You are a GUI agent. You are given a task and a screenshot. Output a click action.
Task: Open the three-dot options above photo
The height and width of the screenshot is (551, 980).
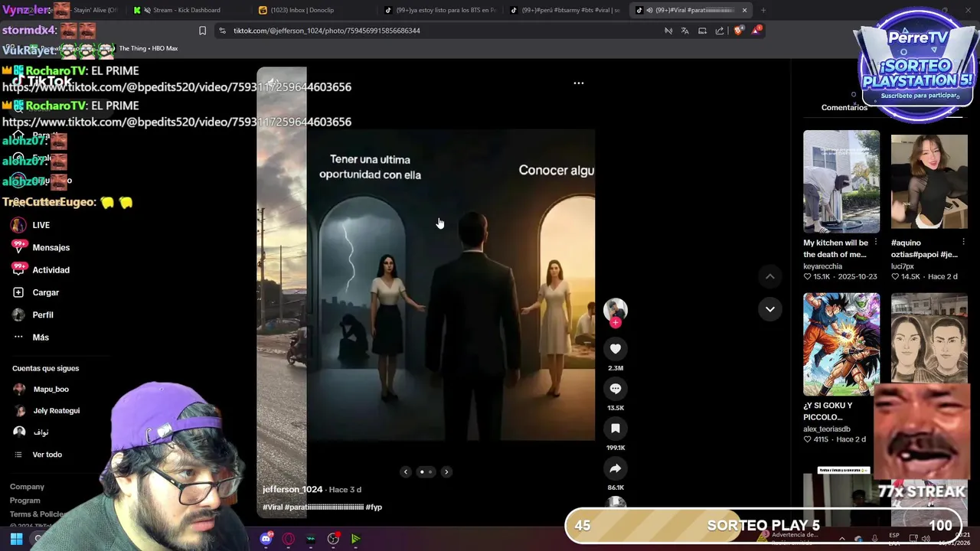click(579, 83)
